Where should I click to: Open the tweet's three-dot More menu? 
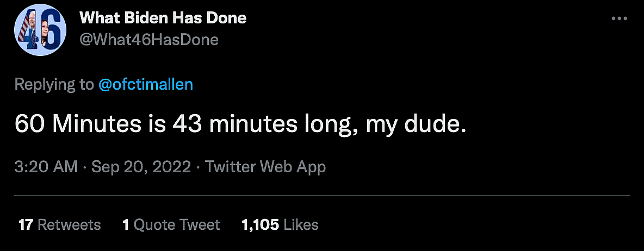click(x=620, y=18)
